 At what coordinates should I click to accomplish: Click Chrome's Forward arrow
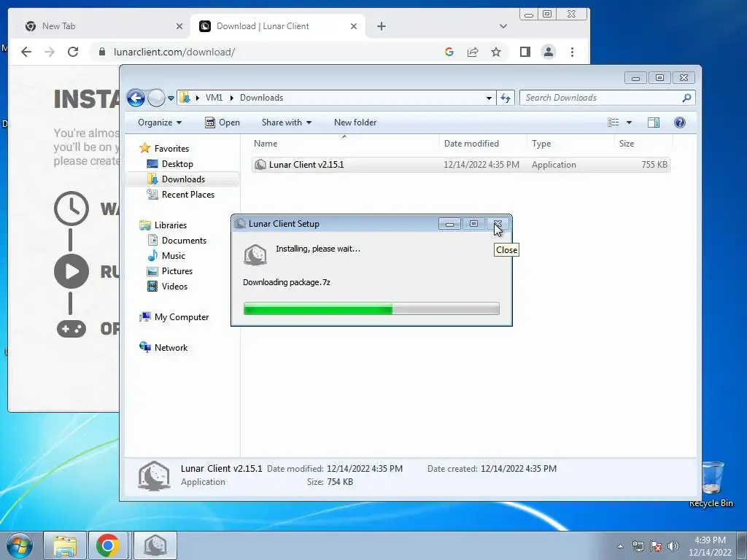(50, 52)
